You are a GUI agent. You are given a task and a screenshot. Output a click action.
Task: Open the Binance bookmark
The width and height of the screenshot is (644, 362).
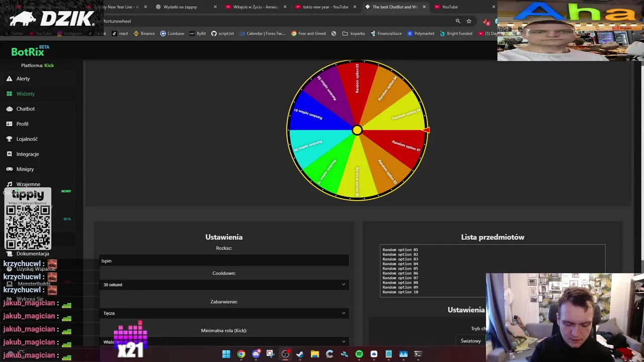pos(144,34)
